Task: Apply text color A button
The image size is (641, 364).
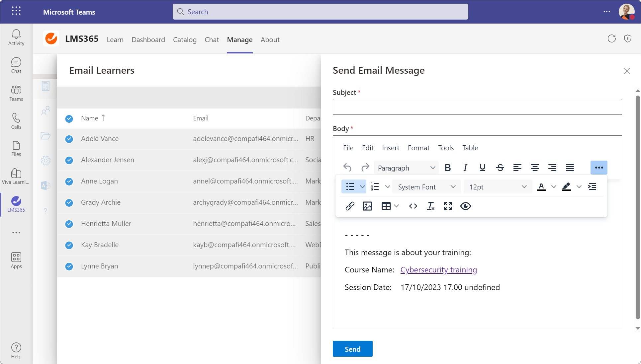Action: click(541, 187)
